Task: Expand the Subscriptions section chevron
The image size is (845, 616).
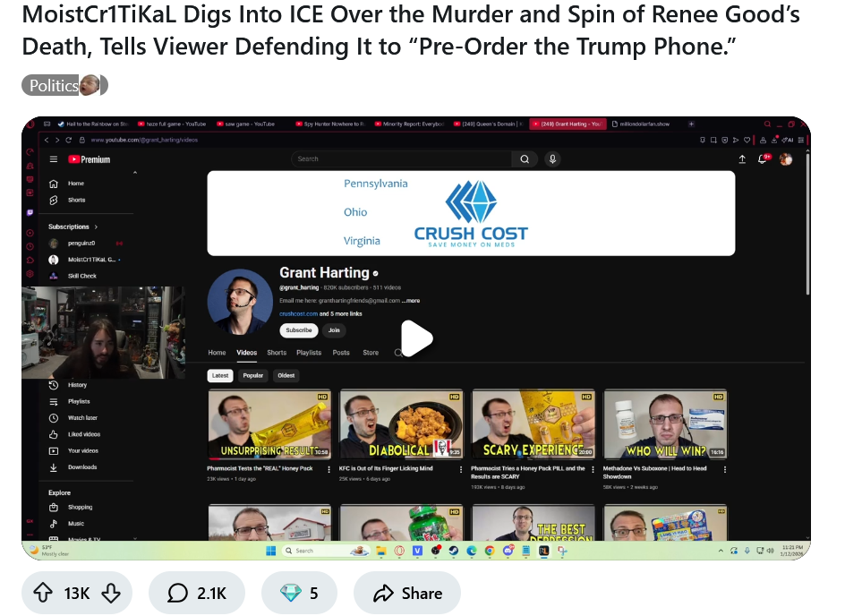Action: 96,227
